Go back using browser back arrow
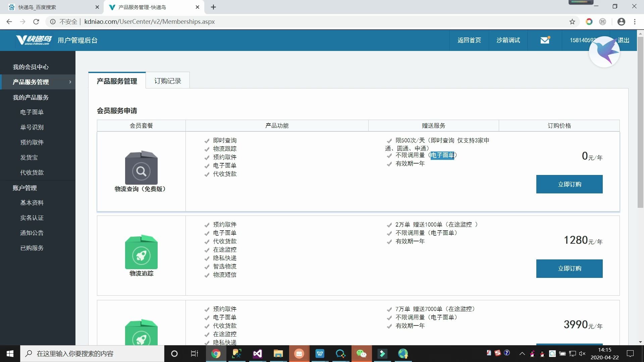Viewport: 644px width, 362px height. (9, 22)
